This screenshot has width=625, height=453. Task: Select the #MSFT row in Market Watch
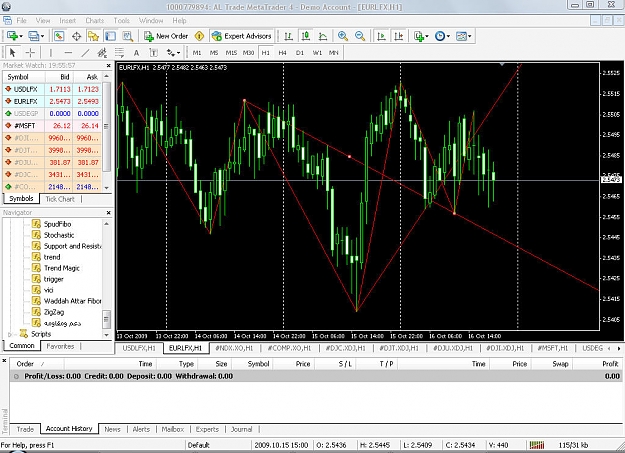point(51,126)
